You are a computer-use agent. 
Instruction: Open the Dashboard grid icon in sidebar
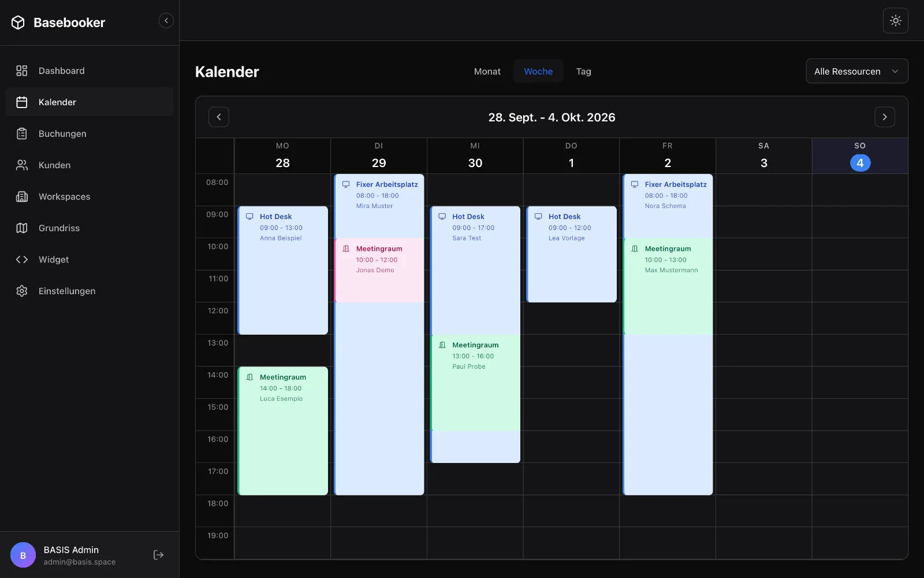pos(22,71)
